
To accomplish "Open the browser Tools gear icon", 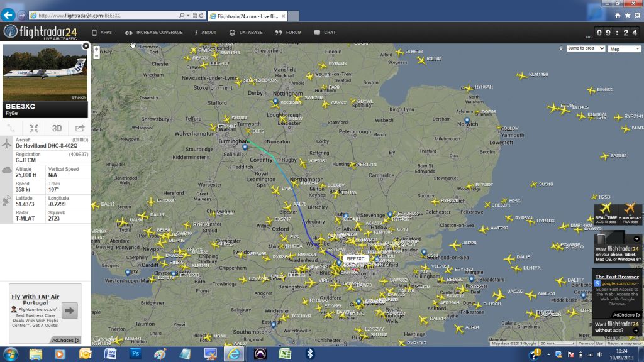I will pos(638,16).
